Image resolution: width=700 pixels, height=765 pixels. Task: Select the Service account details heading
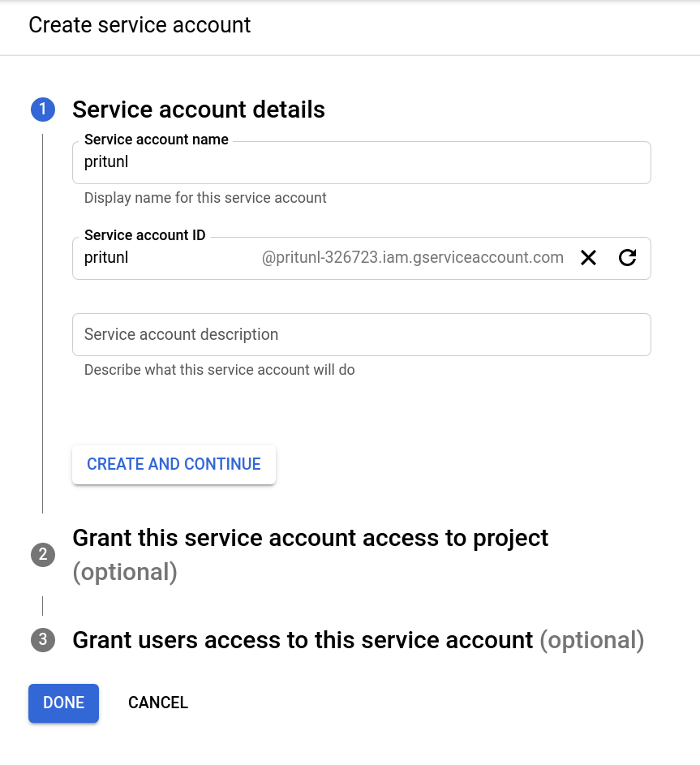tap(199, 110)
